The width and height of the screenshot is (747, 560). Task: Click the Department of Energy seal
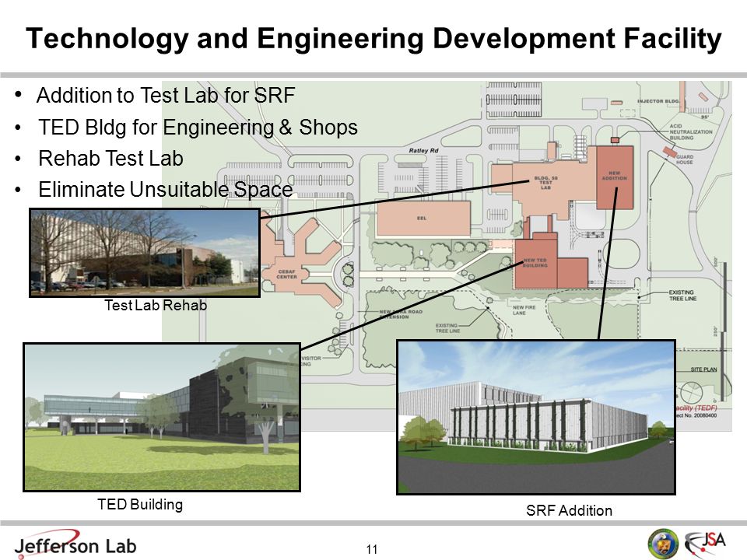(x=663, y=543)
